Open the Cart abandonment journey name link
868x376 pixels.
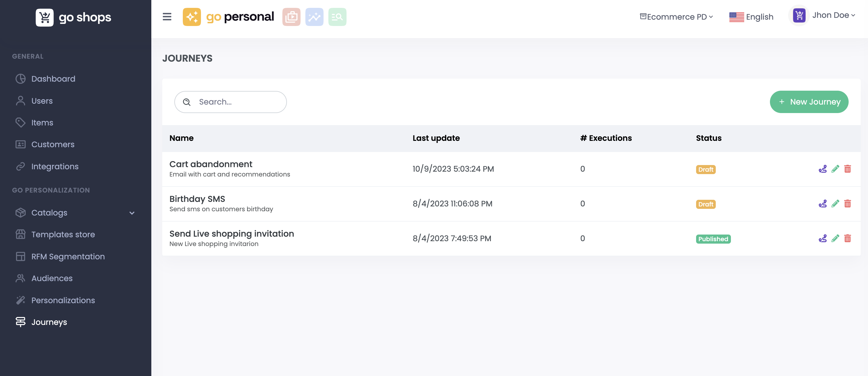211,164
